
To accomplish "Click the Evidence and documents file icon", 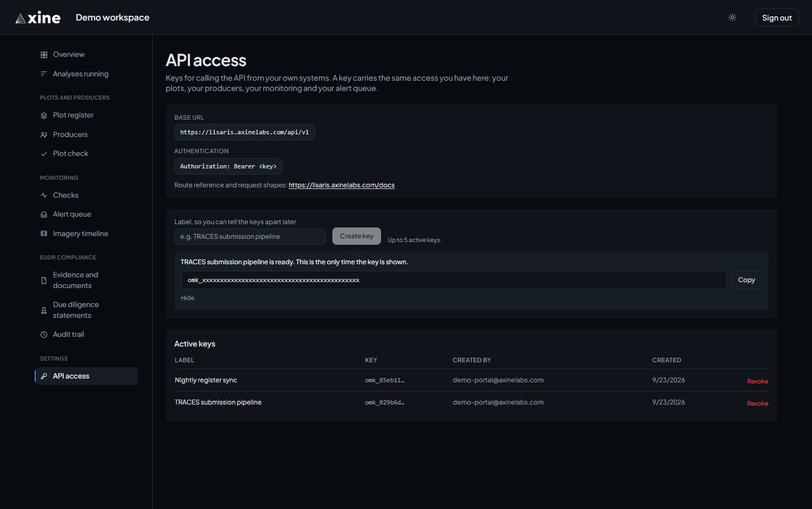I will pos(44,280).
